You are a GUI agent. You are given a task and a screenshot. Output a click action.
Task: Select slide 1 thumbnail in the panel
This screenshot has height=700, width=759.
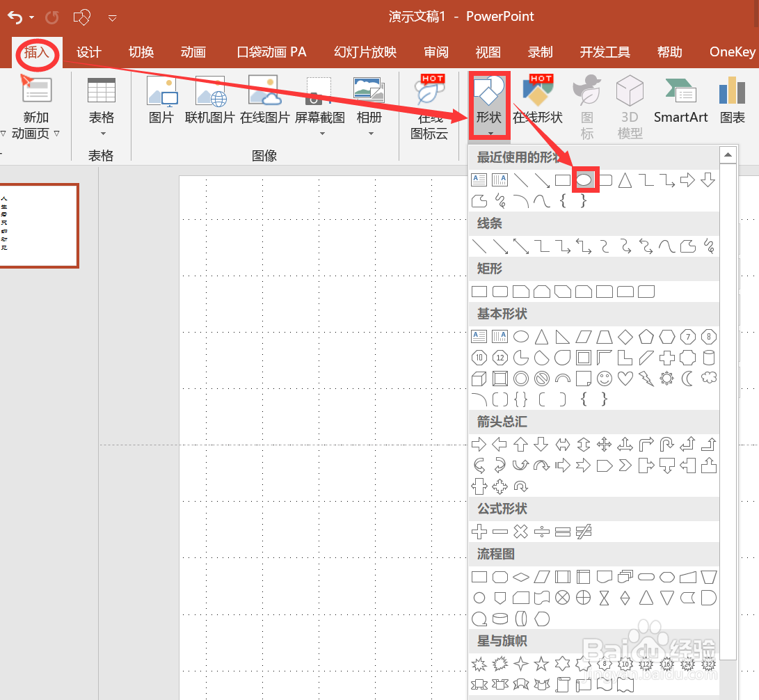click(x=40, y=225)
